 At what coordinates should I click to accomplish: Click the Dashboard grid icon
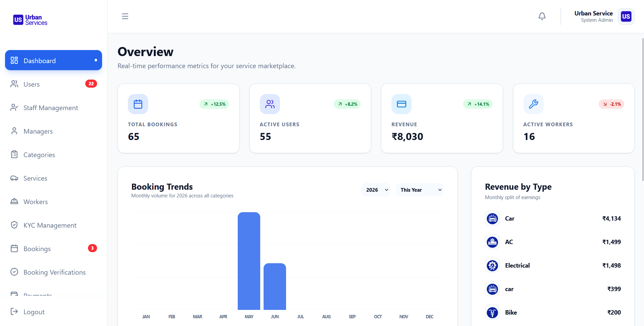14,60
